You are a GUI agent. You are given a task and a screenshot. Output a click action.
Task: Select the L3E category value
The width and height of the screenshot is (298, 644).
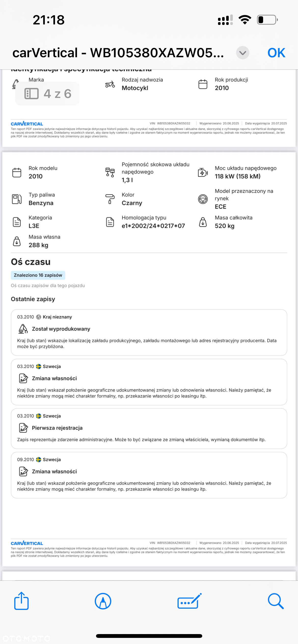(34, 226)
